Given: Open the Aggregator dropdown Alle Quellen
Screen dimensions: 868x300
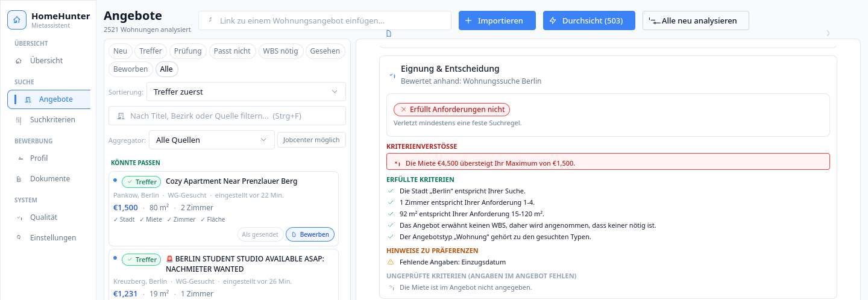Looking at the screenshot, I should [212, 140].
